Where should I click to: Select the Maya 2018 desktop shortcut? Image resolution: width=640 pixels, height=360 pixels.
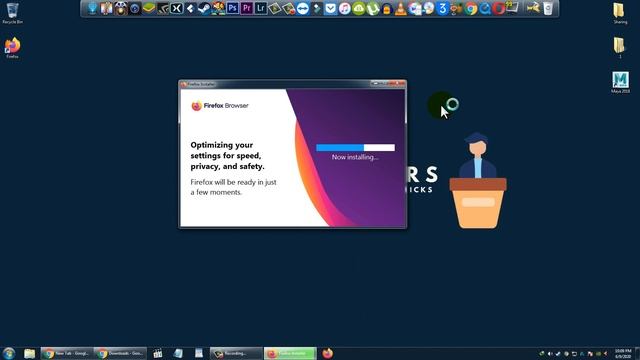coord(620,82)
